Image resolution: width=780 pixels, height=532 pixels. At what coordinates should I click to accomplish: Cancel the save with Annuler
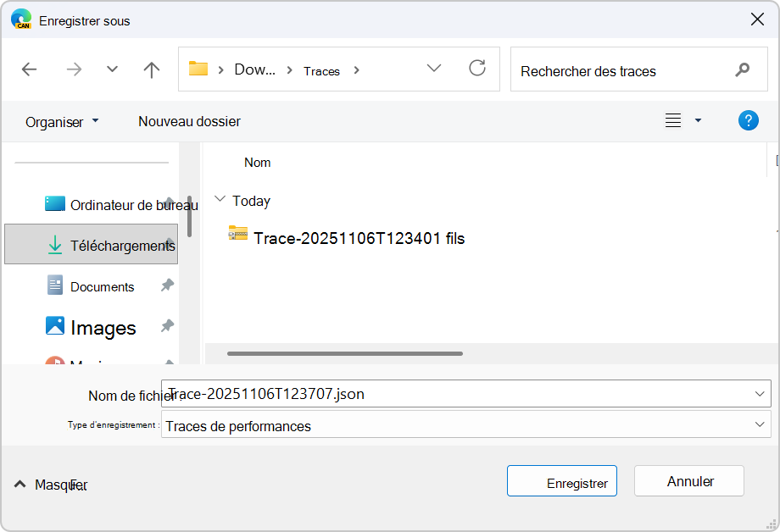click(x=688, y=480)
